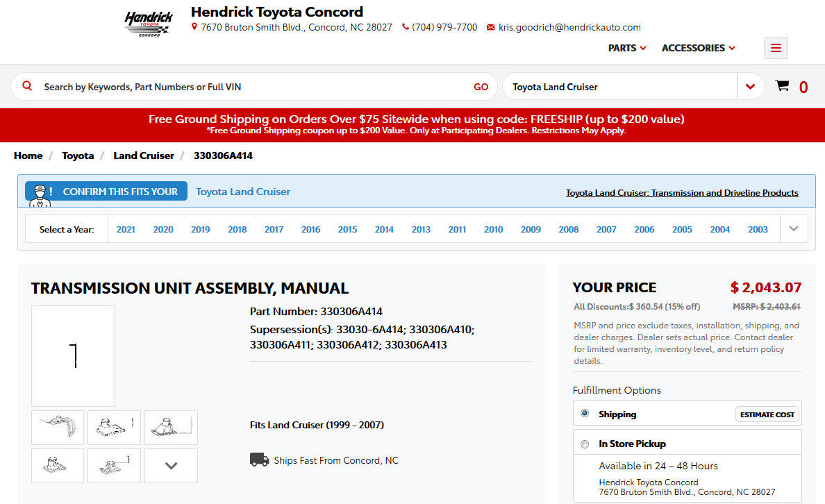Click the phone icon in header

405,27
